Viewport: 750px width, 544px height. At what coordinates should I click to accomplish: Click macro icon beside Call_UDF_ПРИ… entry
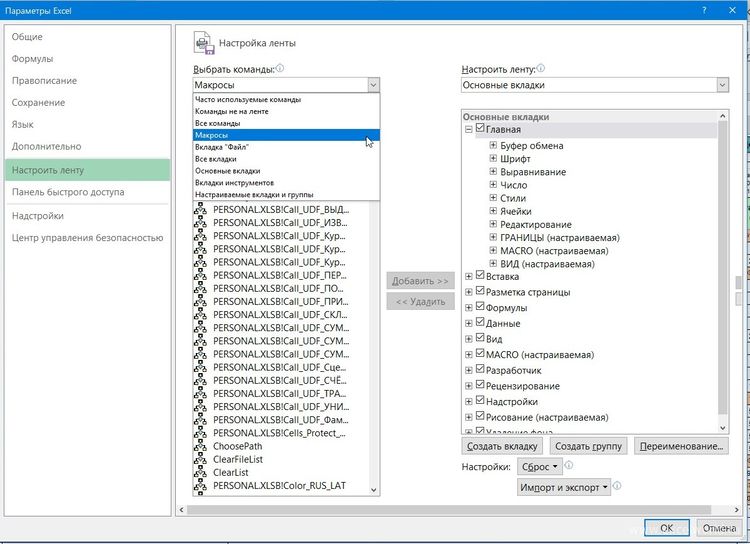coord(200,301)
